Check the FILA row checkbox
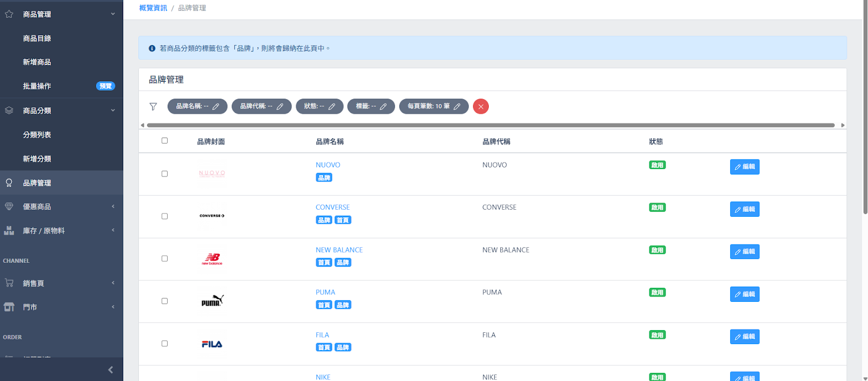Screen dimensions: 868x381 click(164, 343)
